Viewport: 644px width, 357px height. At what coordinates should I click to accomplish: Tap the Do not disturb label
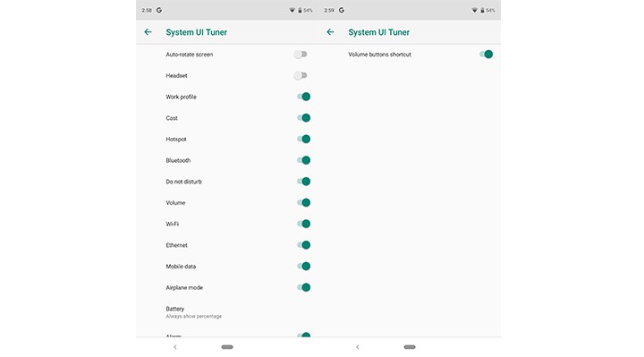click(x=184, y=182)
